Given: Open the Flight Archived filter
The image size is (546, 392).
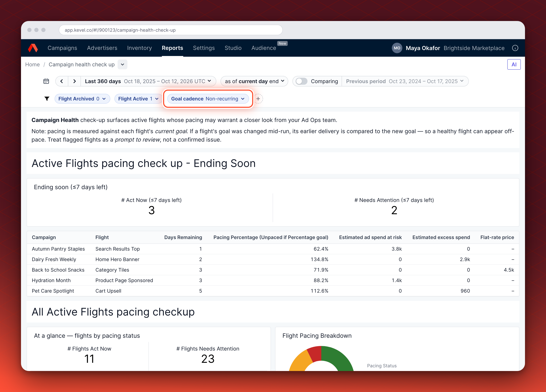Looking at the screenshot, I should pos(82,99).
